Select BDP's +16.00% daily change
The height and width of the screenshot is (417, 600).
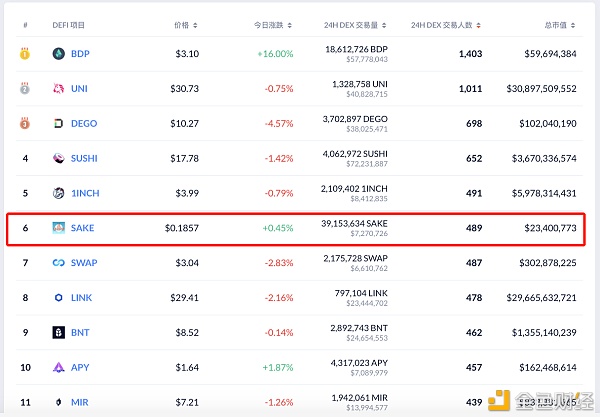[275, 54]
